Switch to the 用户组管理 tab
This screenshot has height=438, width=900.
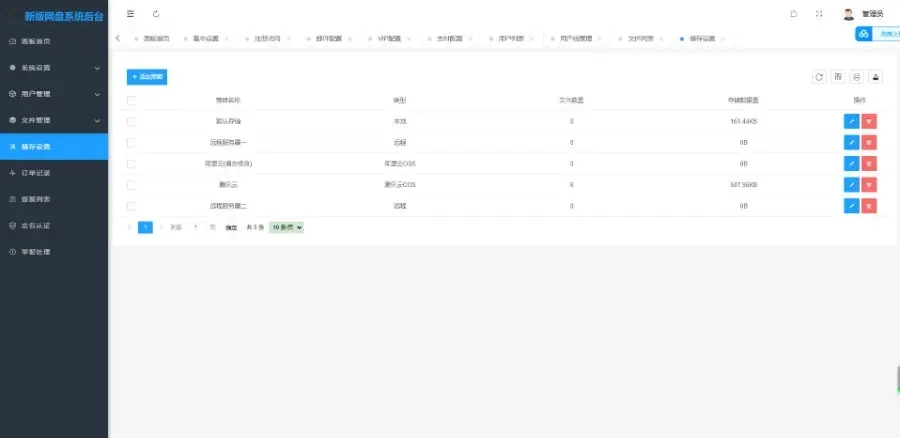click(576, 38)
